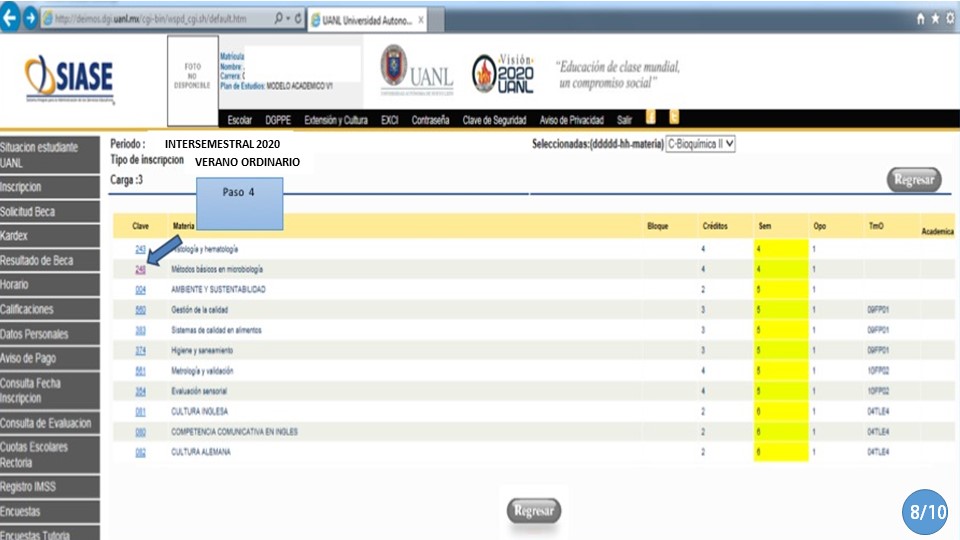Click Salir to log out

[x=624, y=120]
